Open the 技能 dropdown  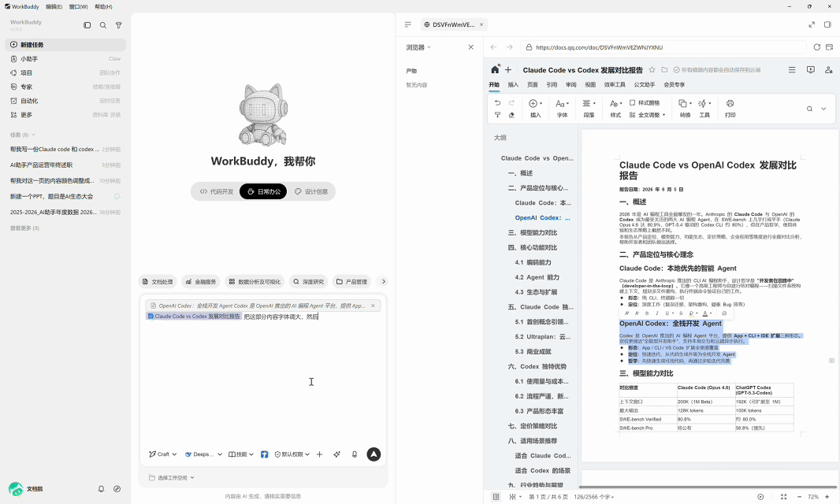(x=241, y=454)
